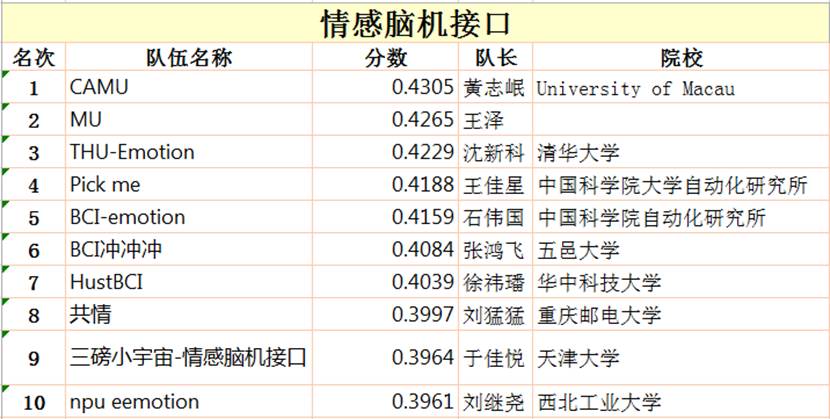Select the University of Macau cell
This screenshot has width=830, height=419.
tap(680, 88)
